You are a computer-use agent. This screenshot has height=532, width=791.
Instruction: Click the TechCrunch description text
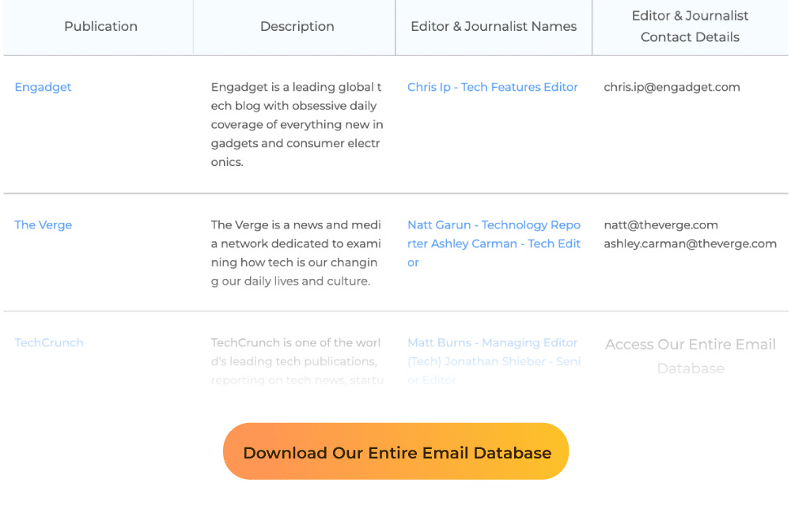(297, 361)
